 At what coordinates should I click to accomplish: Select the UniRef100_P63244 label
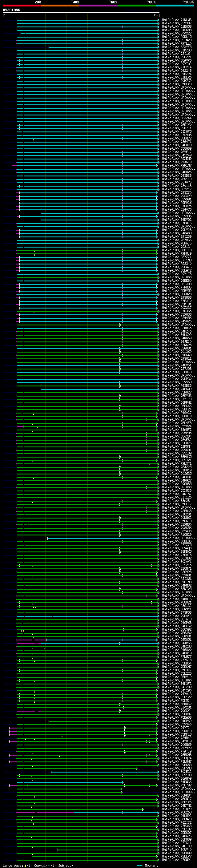click(177, 118)
